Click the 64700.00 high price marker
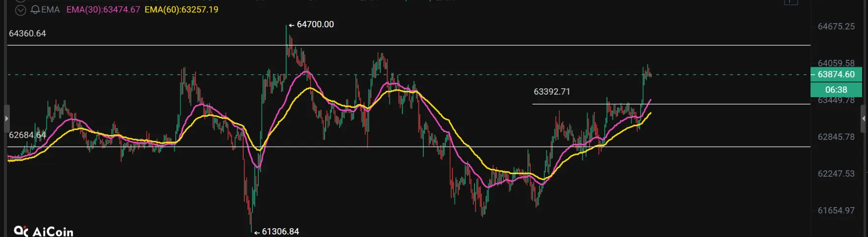 pyautogui.click(x=311, y=25)
